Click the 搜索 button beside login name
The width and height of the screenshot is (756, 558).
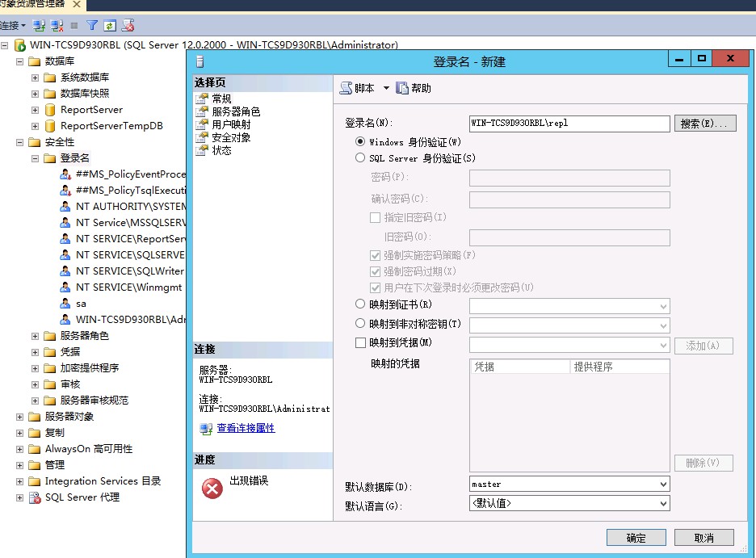coord(705,124)
